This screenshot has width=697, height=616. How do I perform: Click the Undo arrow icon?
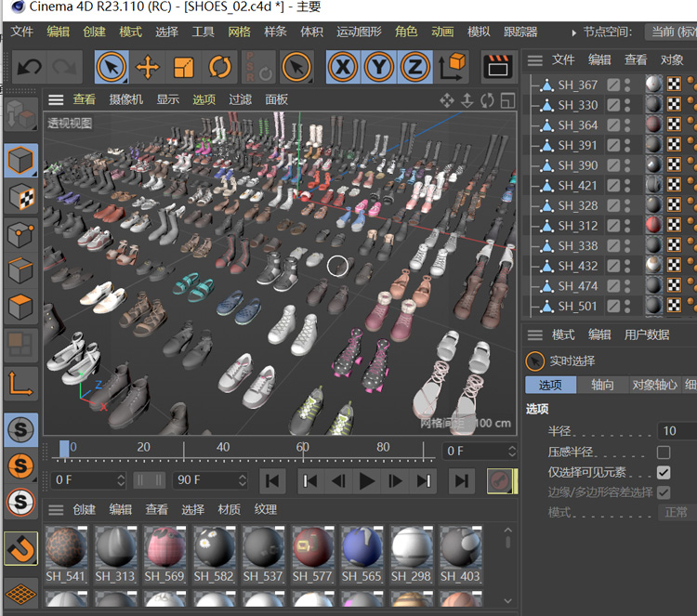coord(30,67)
